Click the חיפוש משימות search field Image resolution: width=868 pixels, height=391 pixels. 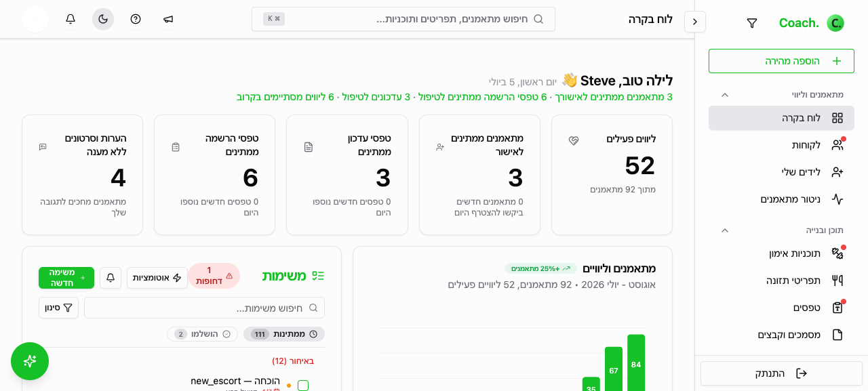click(x=204, y=308)
